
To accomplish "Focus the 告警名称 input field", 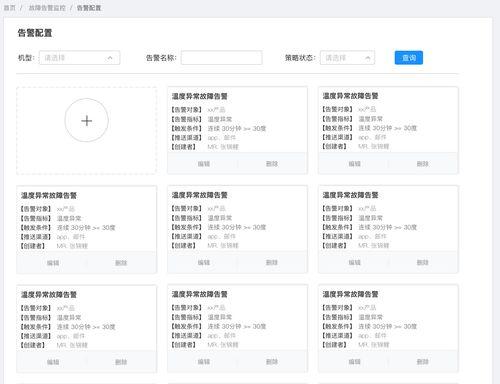I will 221,58.
